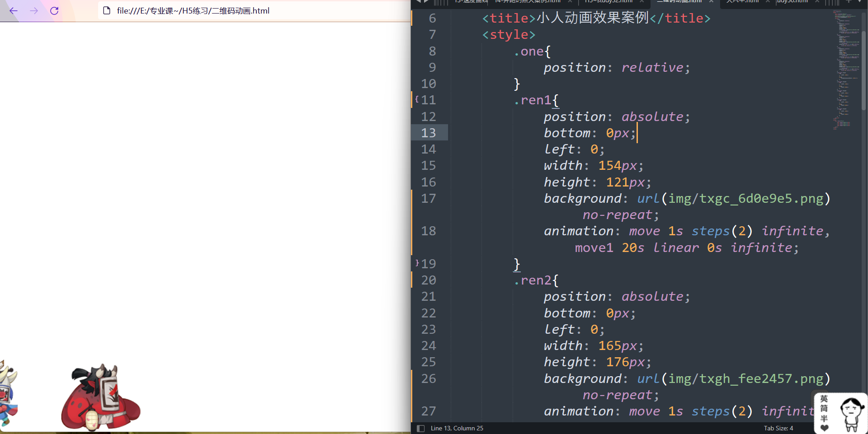868x434 pixels.
Task: Click 'linear' timing function
Action: [x=676, y=247]
